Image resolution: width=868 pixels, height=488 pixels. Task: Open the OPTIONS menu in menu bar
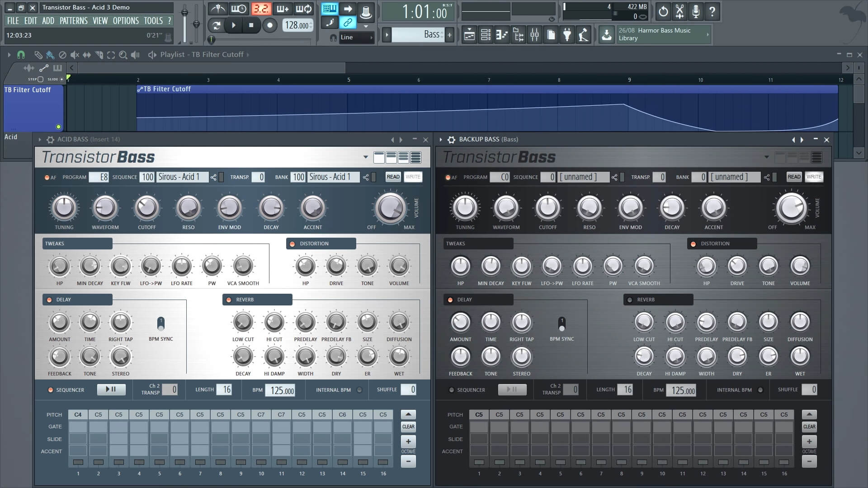pos(126,20)
